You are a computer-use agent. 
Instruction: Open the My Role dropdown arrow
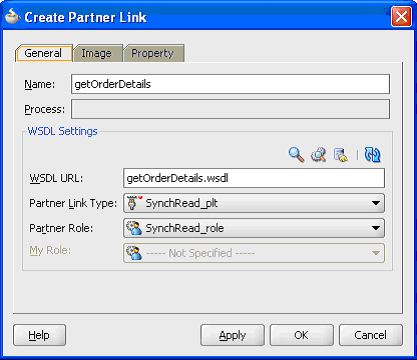(x=376, y=253)
